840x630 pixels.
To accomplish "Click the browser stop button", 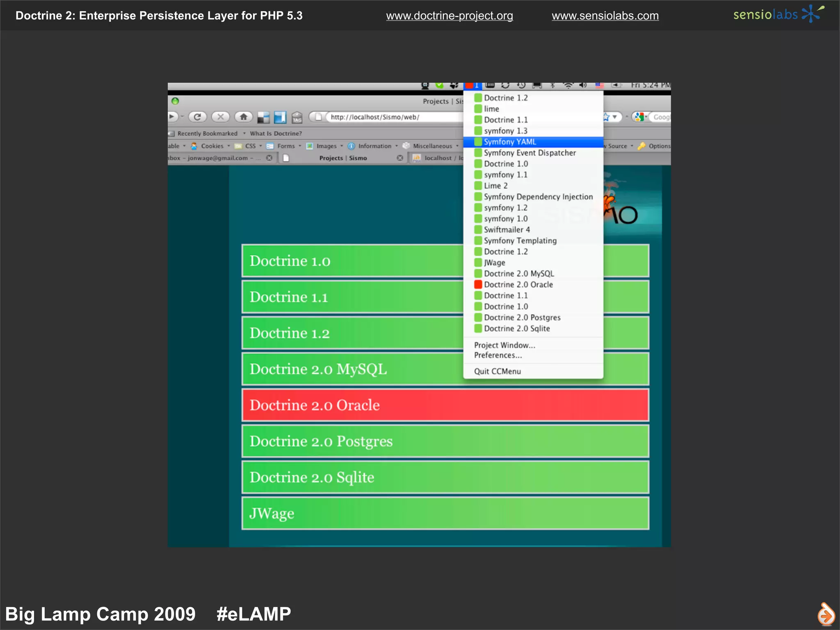I will [x=220, y=117].
